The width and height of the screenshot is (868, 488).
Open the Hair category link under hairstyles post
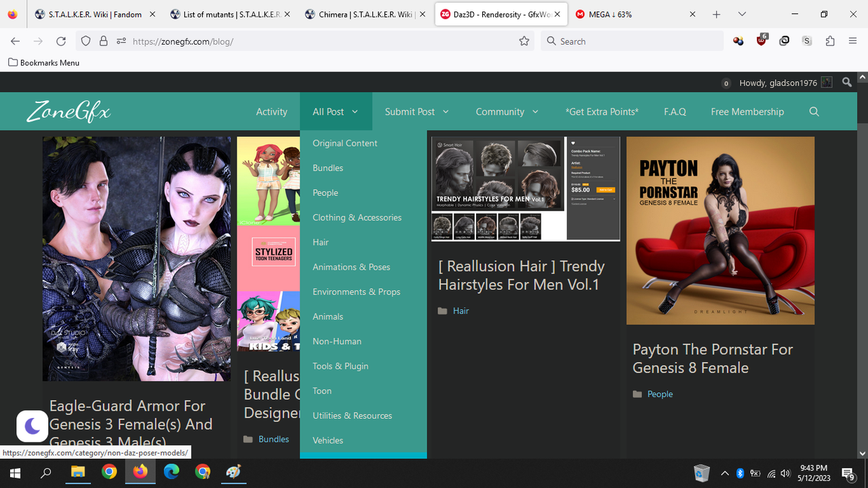coord(461,310)
